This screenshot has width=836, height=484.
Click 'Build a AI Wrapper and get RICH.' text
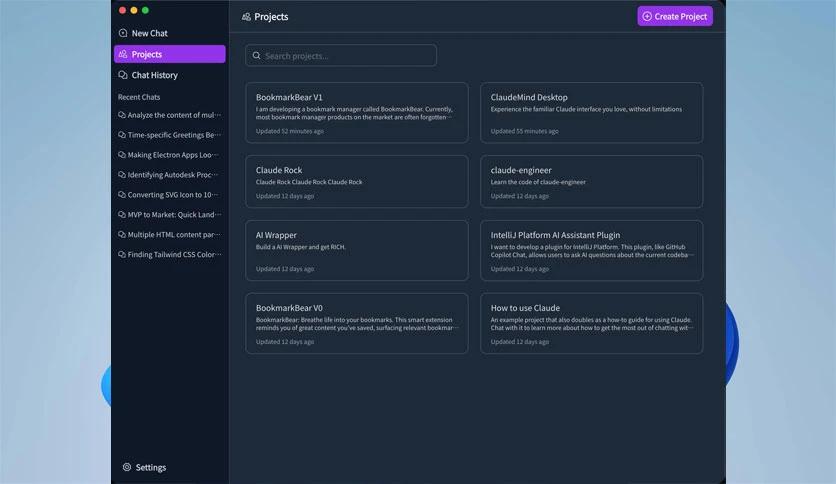coord(301,247)
